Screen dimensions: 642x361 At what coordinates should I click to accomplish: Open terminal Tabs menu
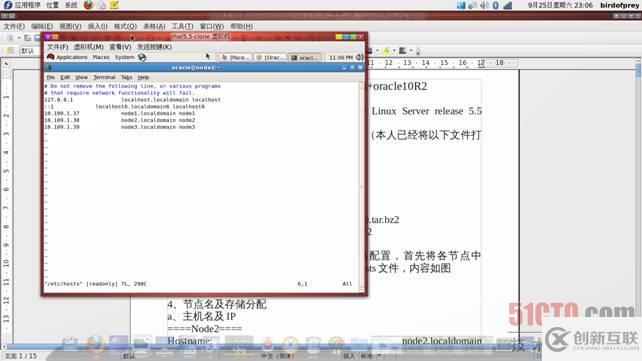(127, 77)
